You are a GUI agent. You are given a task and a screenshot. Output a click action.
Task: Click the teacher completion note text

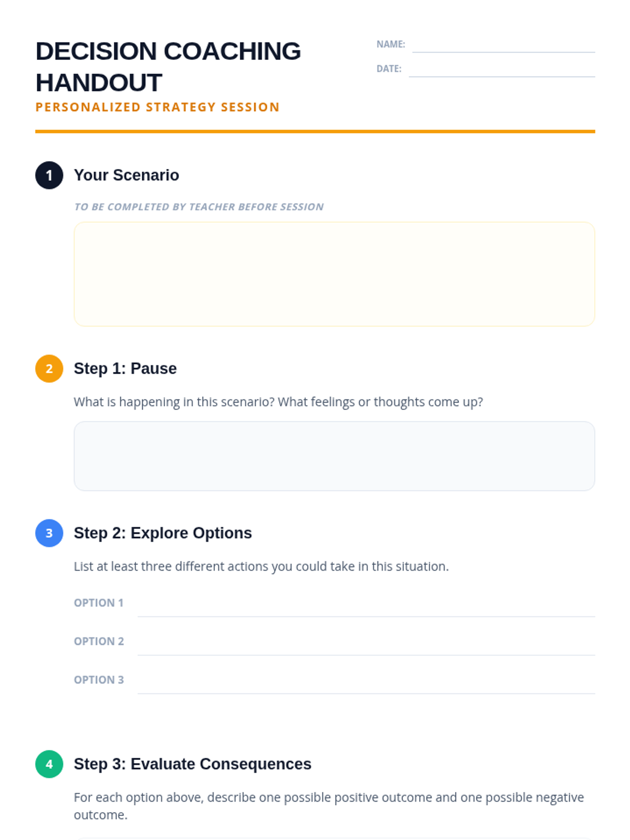click(x=199, y=207)
